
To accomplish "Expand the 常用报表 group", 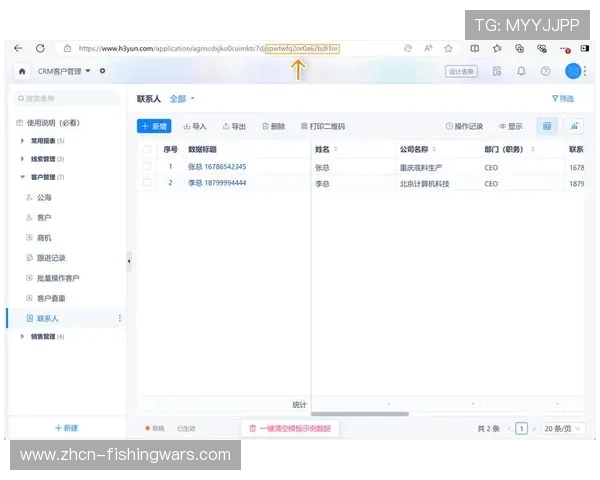I will (x=22, y=141).
